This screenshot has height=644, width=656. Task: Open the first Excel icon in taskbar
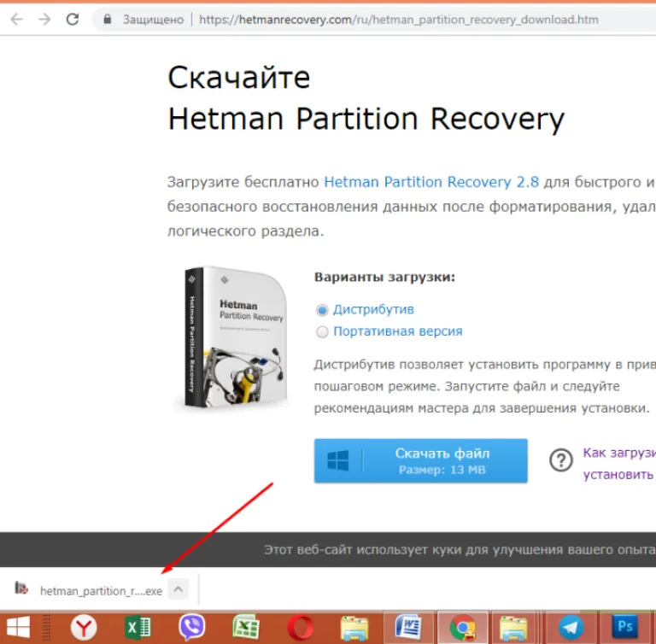138,627
